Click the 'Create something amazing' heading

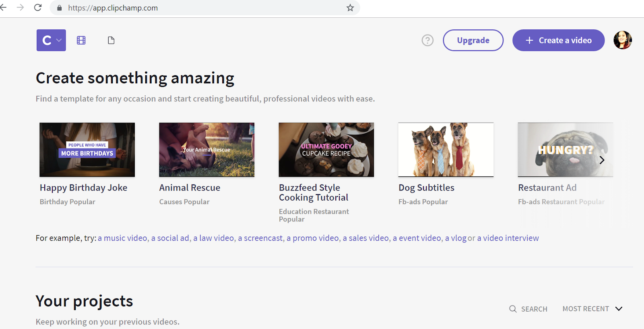tap(135, 78)
